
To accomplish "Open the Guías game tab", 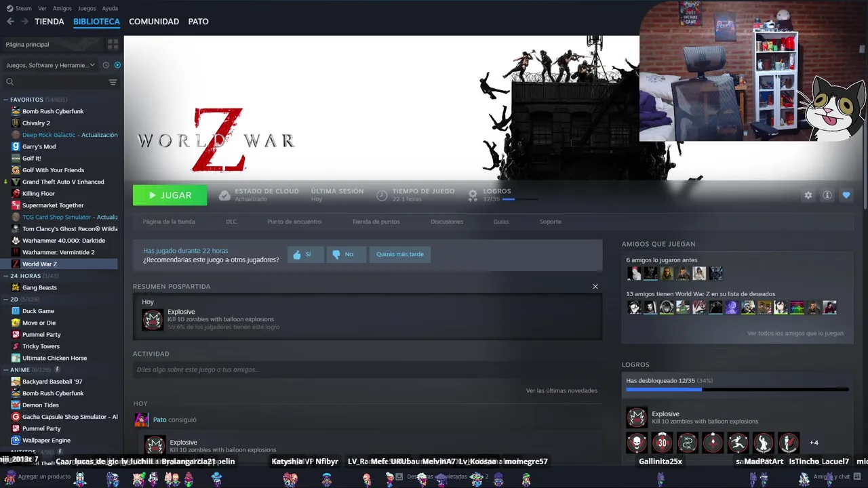I will click(501, 222).
